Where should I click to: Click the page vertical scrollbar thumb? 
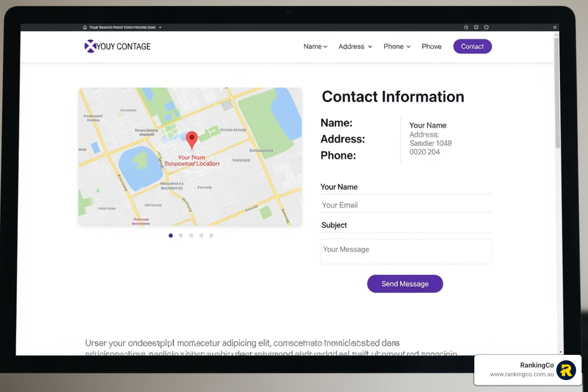557,93
